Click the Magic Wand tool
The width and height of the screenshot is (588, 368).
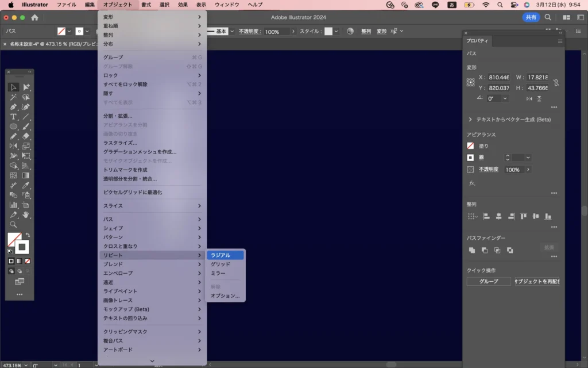point(13,97)
